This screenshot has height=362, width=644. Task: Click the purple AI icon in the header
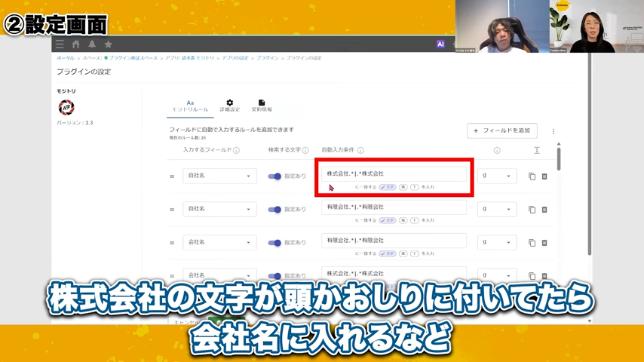(440, 44)
